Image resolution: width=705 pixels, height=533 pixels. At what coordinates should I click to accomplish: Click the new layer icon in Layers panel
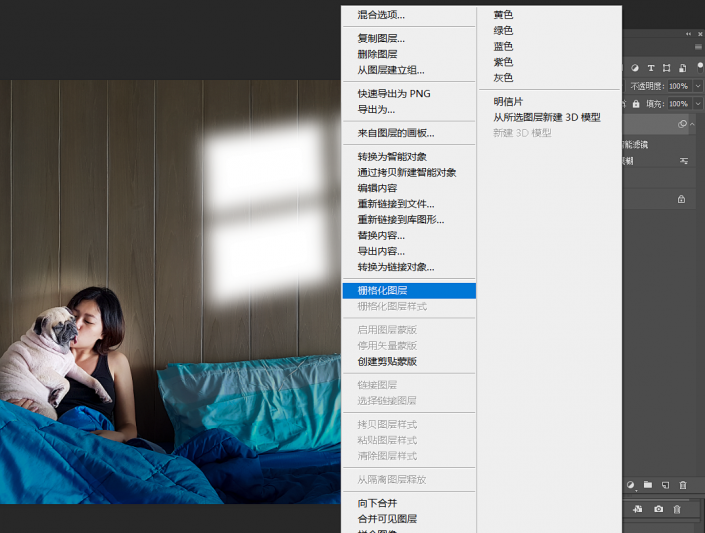(x=665, y=485)
